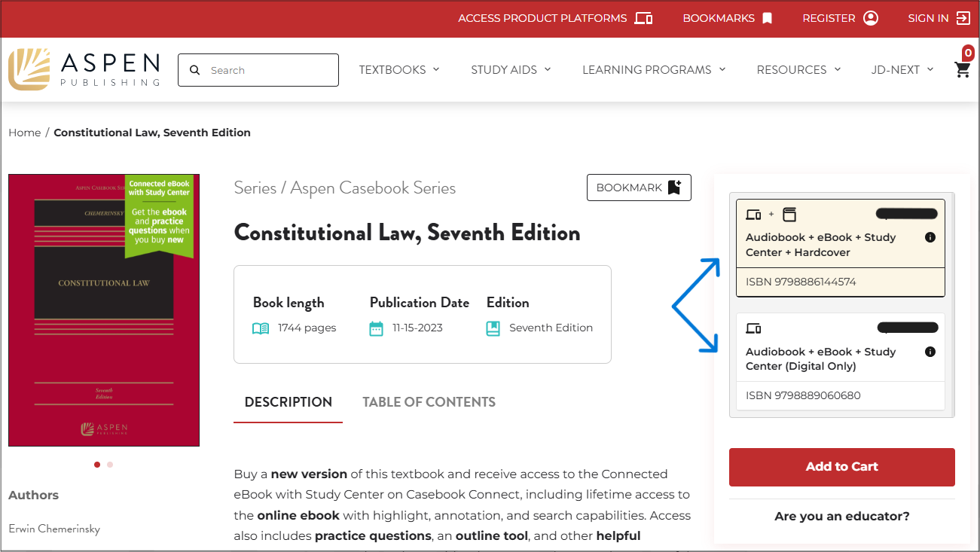Go to Home in the breadcrumb

click(25, 133)
